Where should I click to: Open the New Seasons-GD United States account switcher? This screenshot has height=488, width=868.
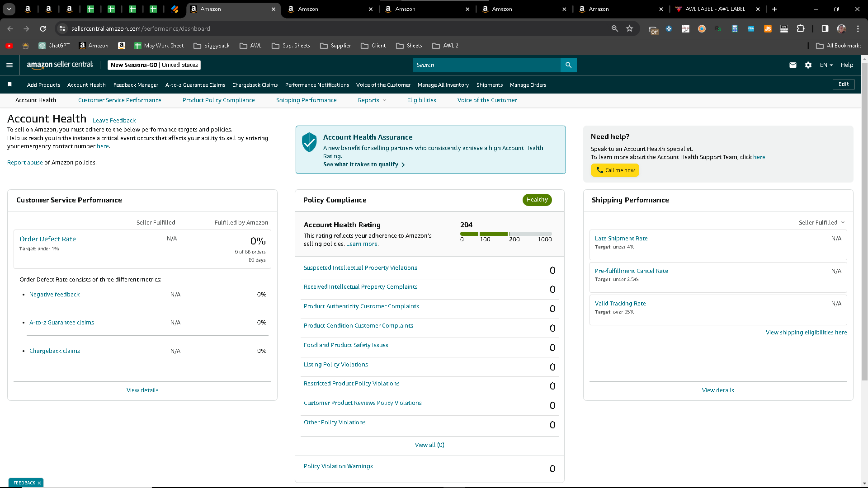(154, 65)
